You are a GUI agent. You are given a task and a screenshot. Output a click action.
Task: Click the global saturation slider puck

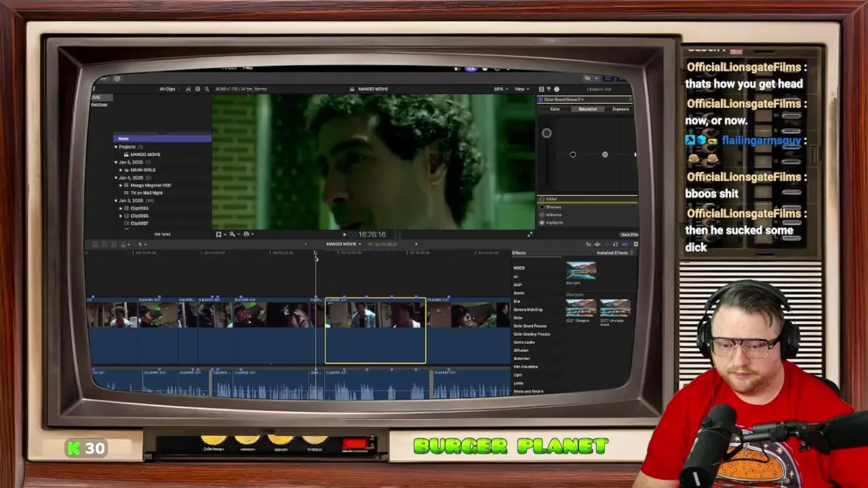coord(547,133)
